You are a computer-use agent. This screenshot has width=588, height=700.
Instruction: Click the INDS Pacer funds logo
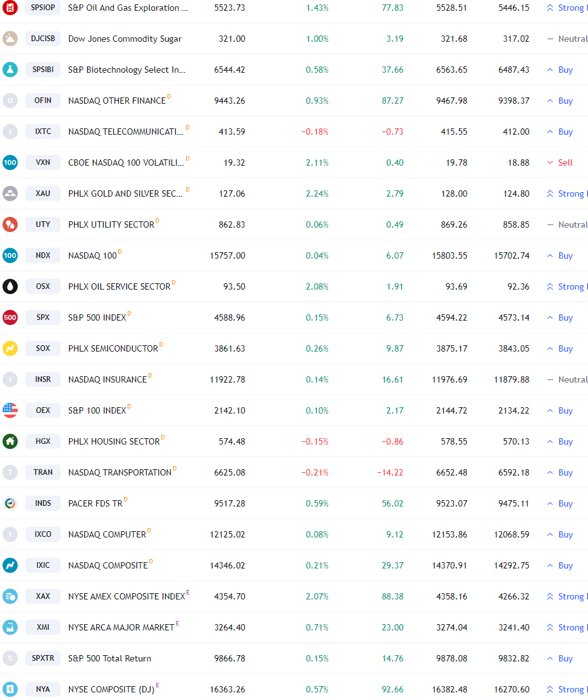(x=10, y=503)
